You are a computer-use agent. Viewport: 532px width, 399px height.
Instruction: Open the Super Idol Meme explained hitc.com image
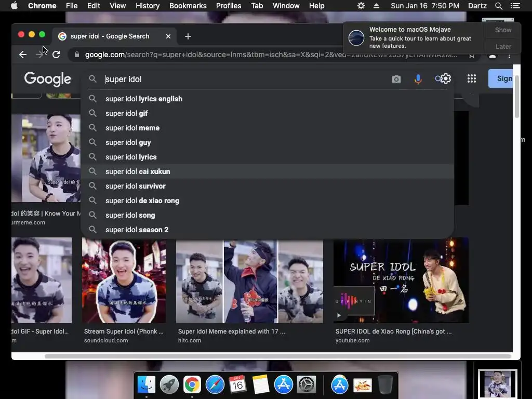(x=249, y=281)
